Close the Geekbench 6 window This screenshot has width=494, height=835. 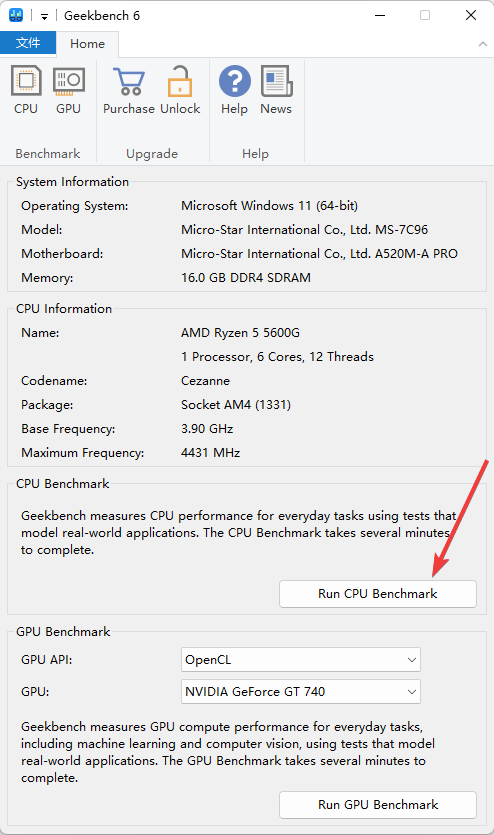(471, 15)
